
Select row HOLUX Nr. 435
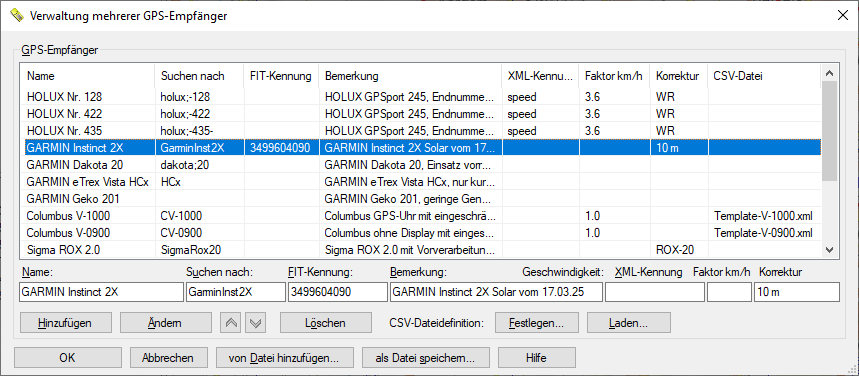[421, 131]
